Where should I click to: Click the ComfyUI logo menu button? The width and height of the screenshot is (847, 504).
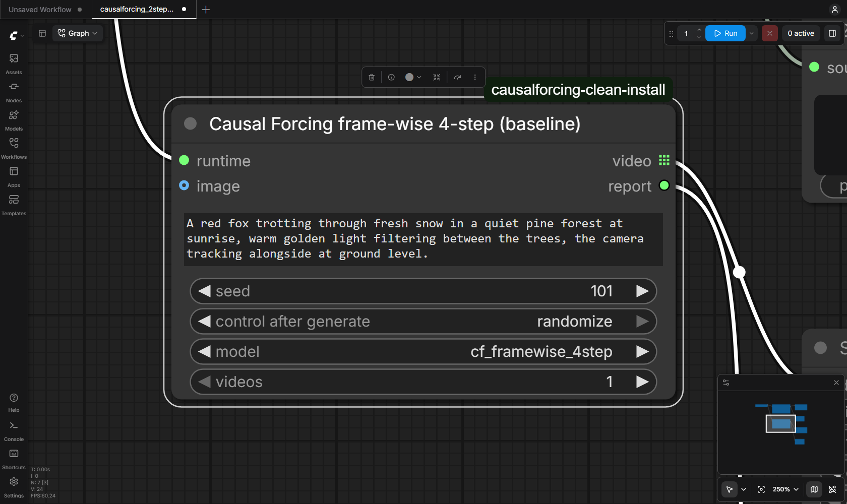coord(14,35)
